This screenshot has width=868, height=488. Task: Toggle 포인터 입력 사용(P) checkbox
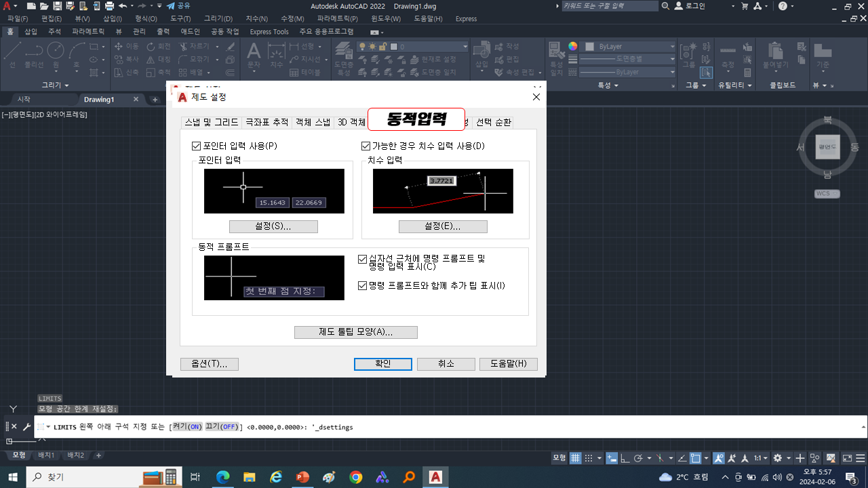[x=197, y=146]
